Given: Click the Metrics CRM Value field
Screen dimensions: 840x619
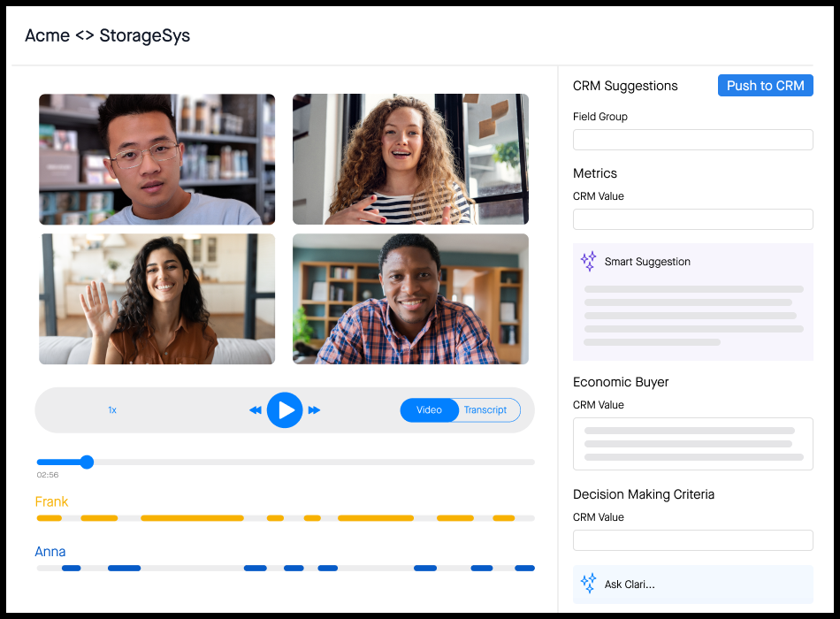Looking at the screenshot, I should (692, 219).
